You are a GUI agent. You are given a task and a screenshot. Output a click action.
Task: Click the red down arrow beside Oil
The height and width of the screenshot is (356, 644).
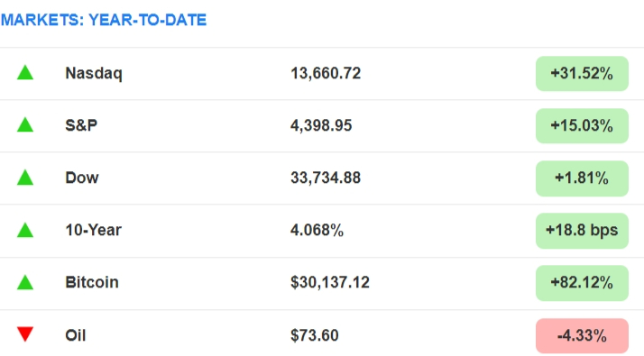pos(25,333)
